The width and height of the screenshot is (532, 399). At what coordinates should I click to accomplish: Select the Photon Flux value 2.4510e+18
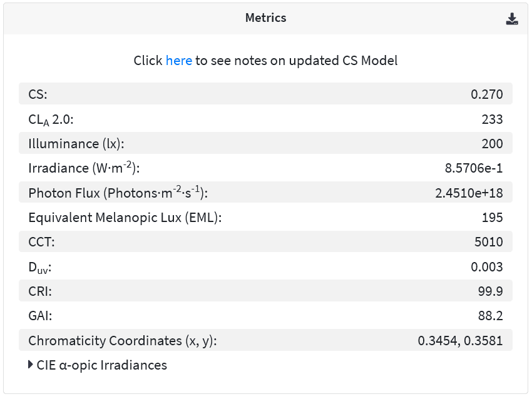pos(469,193)
